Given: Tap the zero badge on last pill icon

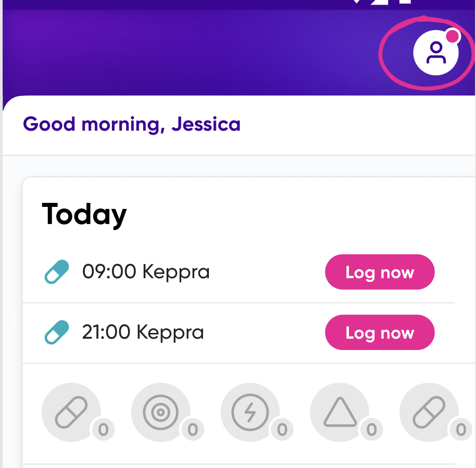Looking at the screenshot, I should 461,429.
